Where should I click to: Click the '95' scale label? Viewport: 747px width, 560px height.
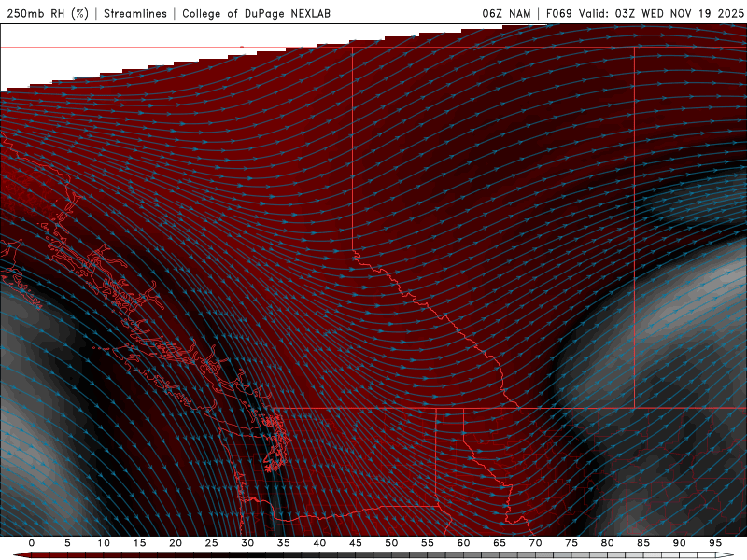[x=715, y=543]
